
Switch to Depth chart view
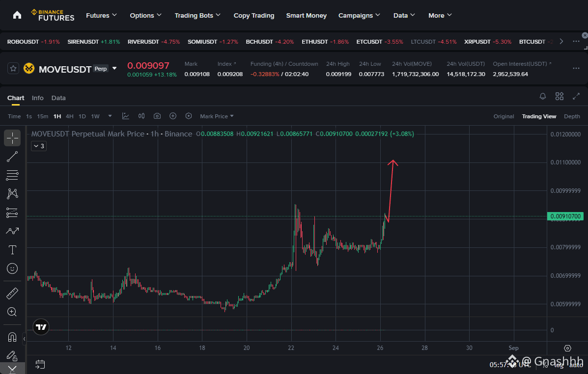[572, 116]
